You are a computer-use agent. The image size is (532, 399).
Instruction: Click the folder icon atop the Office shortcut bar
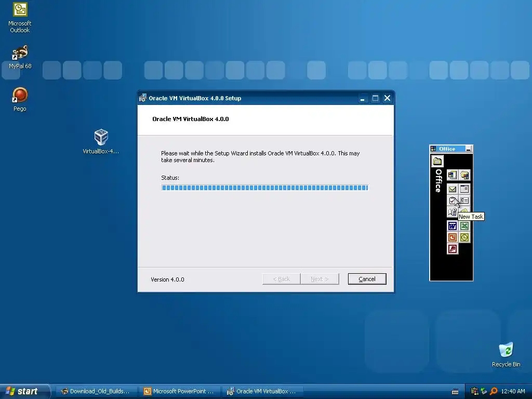click(x=437, y=161)
